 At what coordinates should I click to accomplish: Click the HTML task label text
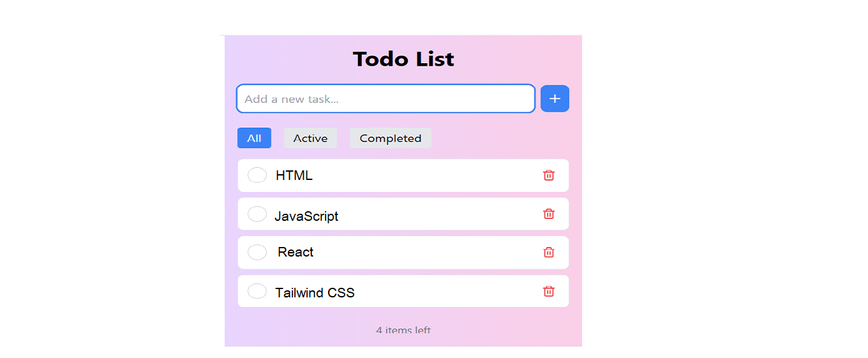coord(294,175)
